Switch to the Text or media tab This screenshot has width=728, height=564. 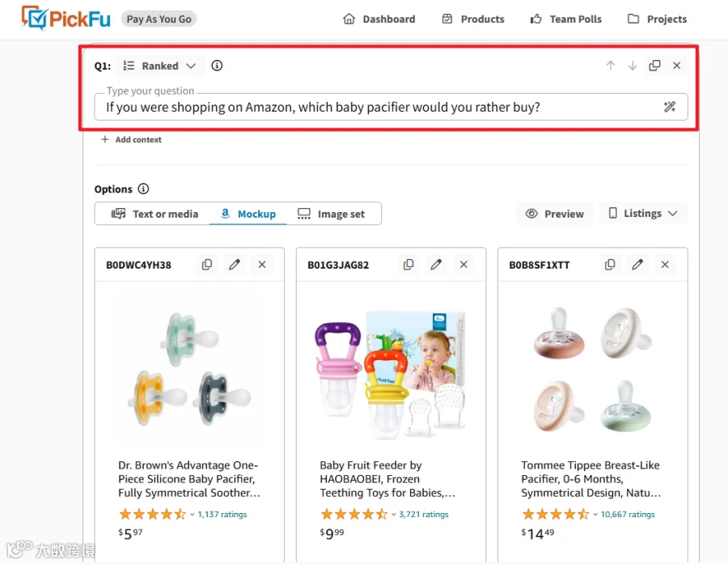pyautogui.click(x=154, y=214)
